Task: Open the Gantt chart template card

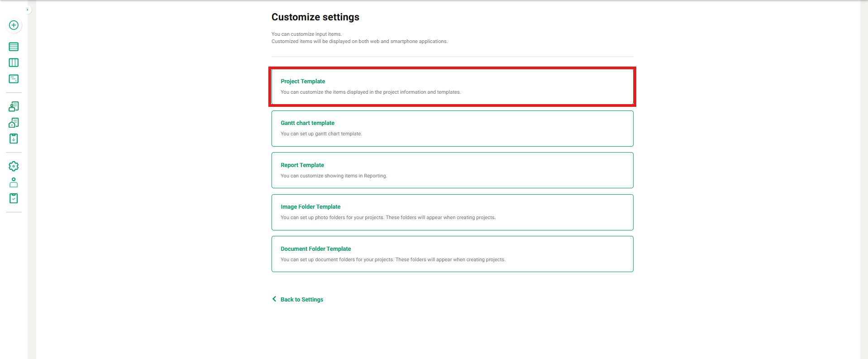Action: point(452,129)
